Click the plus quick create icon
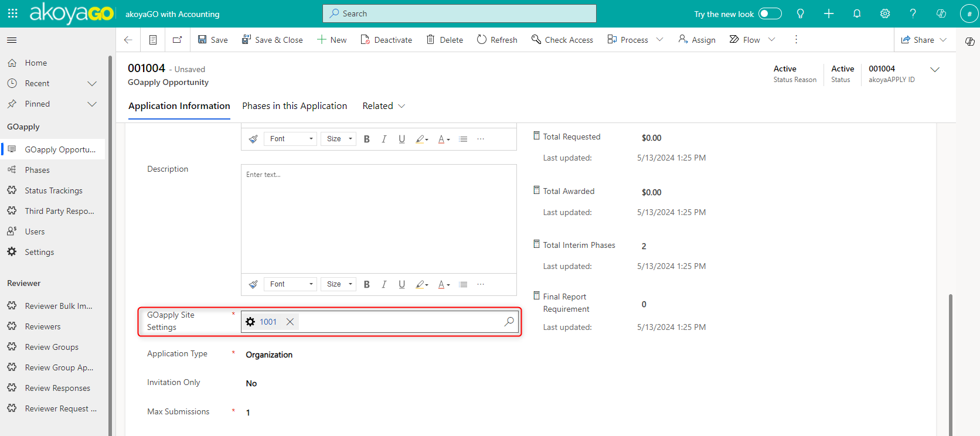This screenshot has width=980, height=436. pos(829,13)
